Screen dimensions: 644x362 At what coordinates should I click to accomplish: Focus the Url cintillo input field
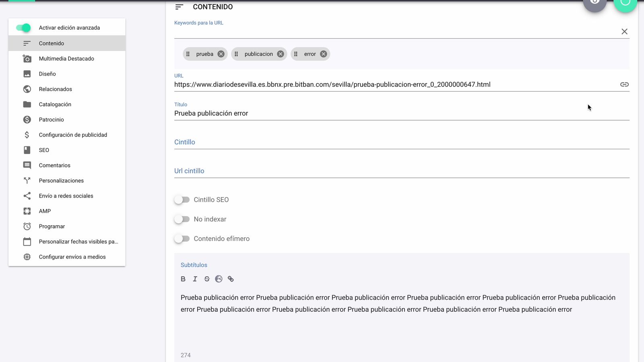coord(402,171)
